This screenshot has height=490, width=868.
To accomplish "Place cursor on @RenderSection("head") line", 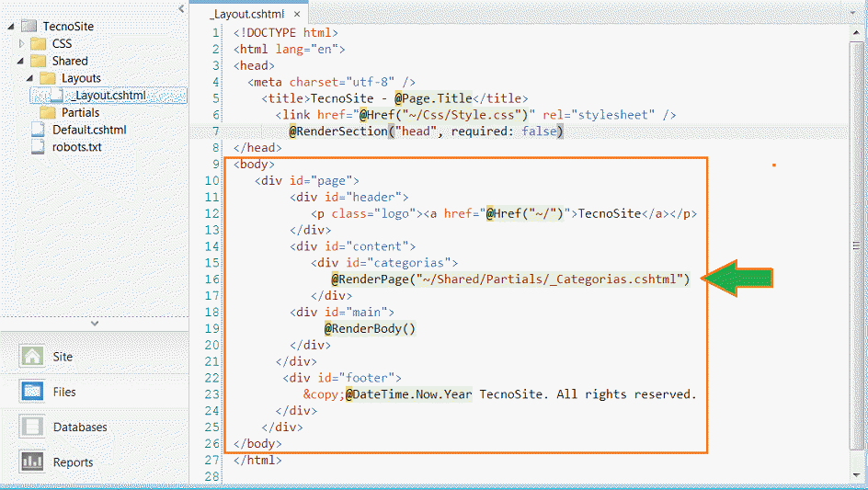I will (x=426, y=131).
